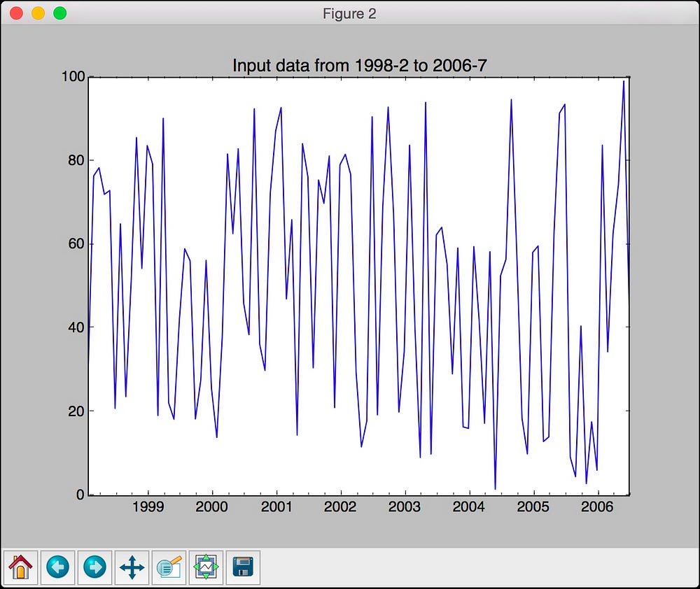This screenshot has width=700, height=589.
Task: Click the x-axis label 2006
Action: coord(598,507)
